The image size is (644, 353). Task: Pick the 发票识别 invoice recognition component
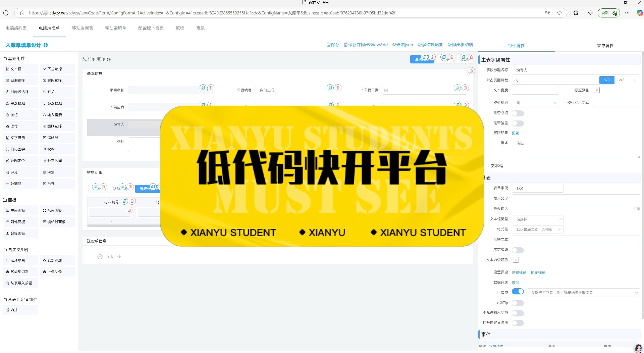point(57,260)
